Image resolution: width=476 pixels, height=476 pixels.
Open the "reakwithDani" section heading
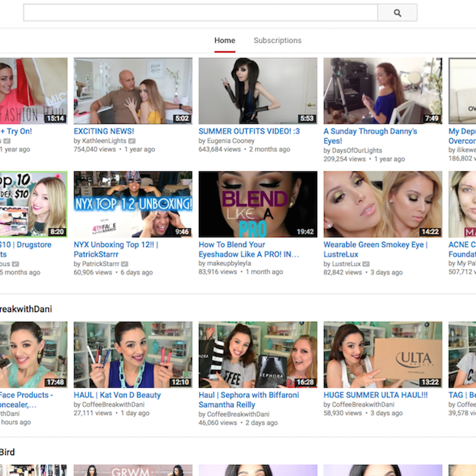pyautogui.click(x=26, y=309)
